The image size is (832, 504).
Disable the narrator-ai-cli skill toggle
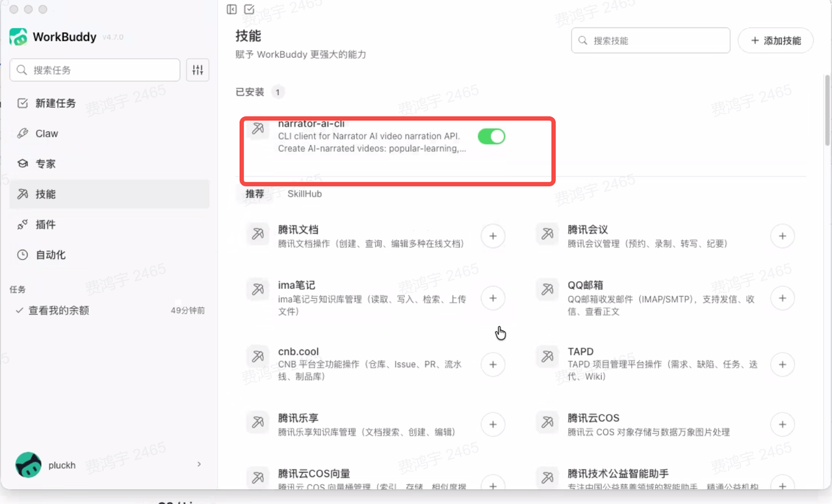tap(491, 136)
